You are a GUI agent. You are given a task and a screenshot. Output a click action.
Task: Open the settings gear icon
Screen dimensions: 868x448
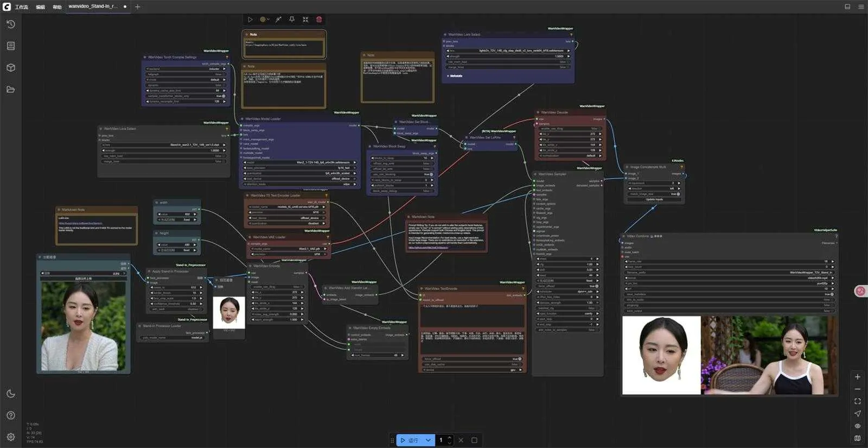click(x=10, y=437)
